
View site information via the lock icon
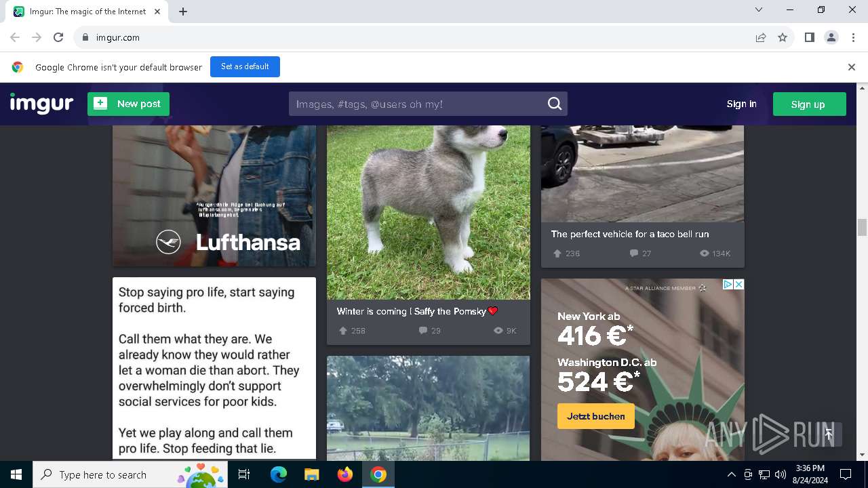85,37
